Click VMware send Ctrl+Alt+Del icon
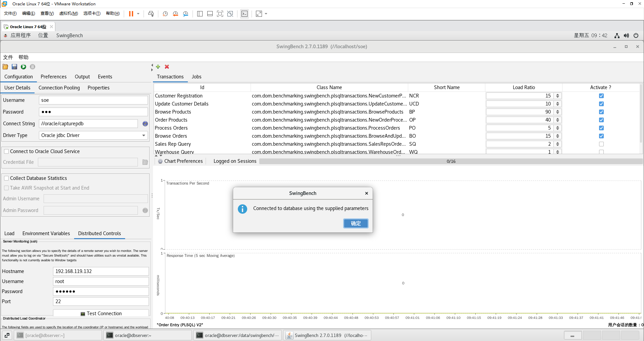Screen dimensions: 644x341 (151, 14)
